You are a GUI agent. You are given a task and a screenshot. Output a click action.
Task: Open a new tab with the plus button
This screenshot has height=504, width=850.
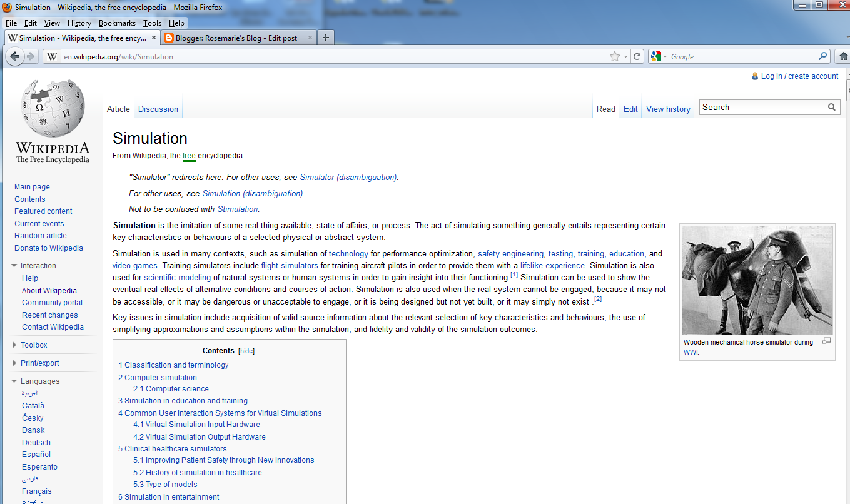point(325,38)
